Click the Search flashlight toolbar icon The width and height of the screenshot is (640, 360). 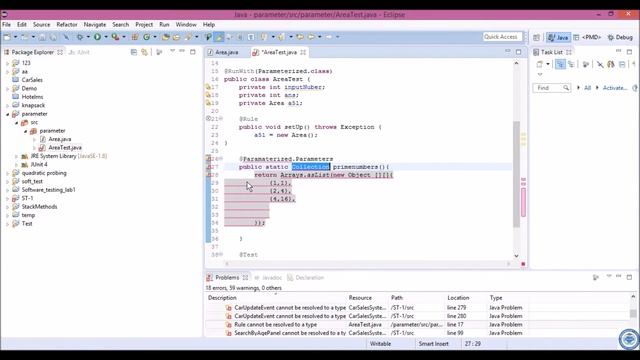(x=189, y=37)
